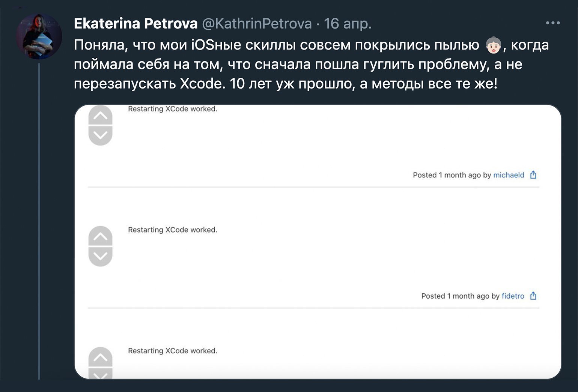The image size is (578, 392).
Task: Upvote the first Restarting XCode answer
Action: [x=100, y=116]
